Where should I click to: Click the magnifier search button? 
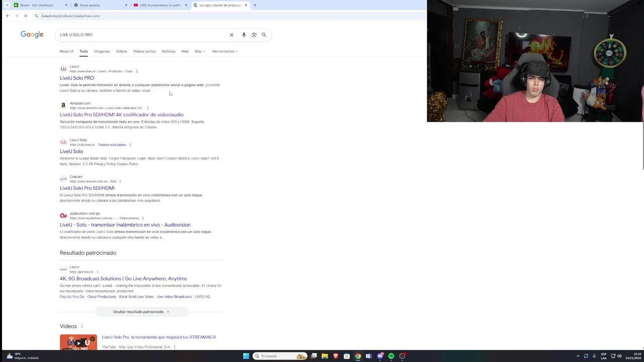[264, 35]
